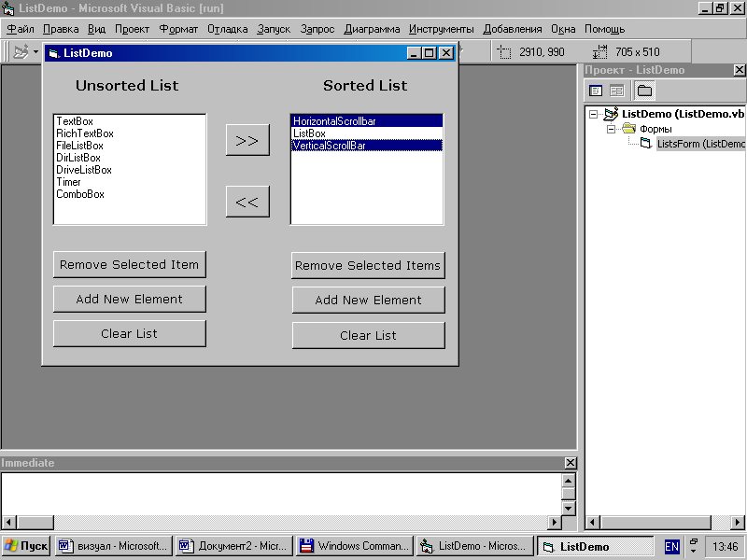The width and height of the screenshot is (747, 560).
Task: Click the EN language indicator in tray
Action: pos(671,546)
